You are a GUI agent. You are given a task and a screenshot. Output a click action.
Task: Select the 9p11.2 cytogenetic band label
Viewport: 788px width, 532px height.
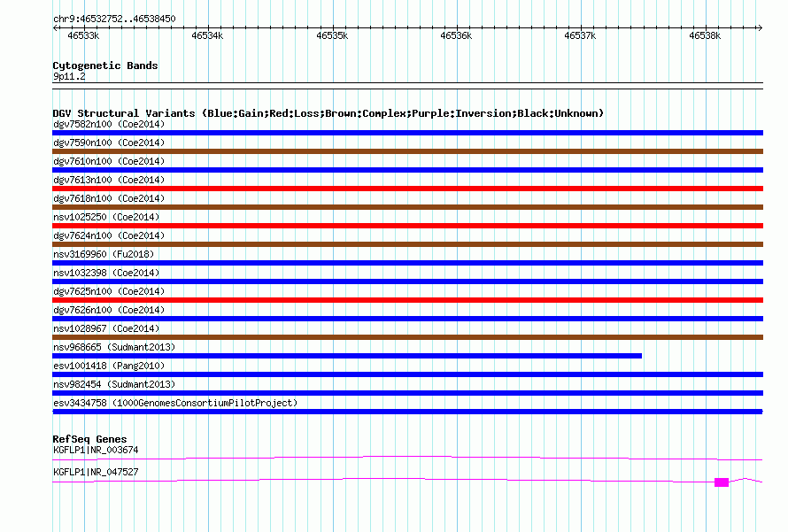pos(69,76)
